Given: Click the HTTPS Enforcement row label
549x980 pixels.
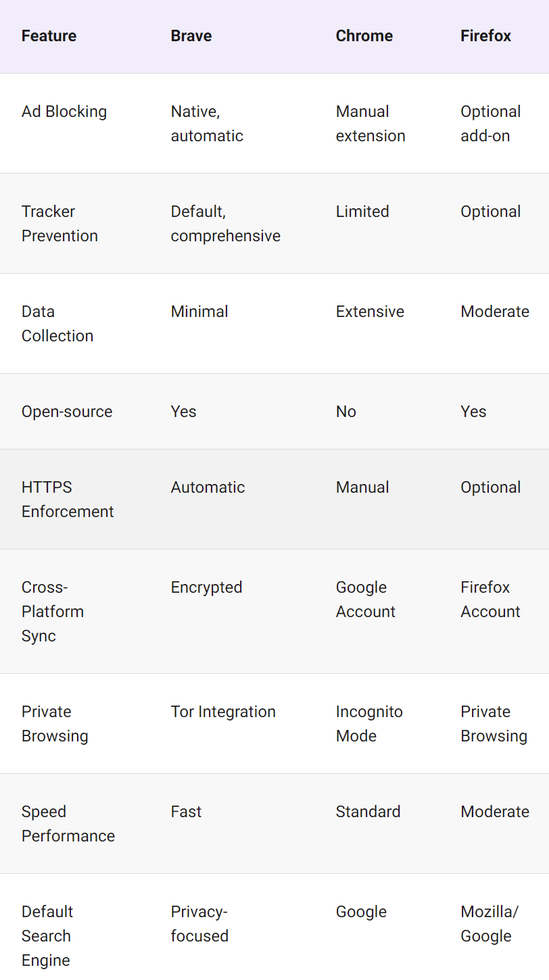Looking at the screenshot, I should point(68,499).
